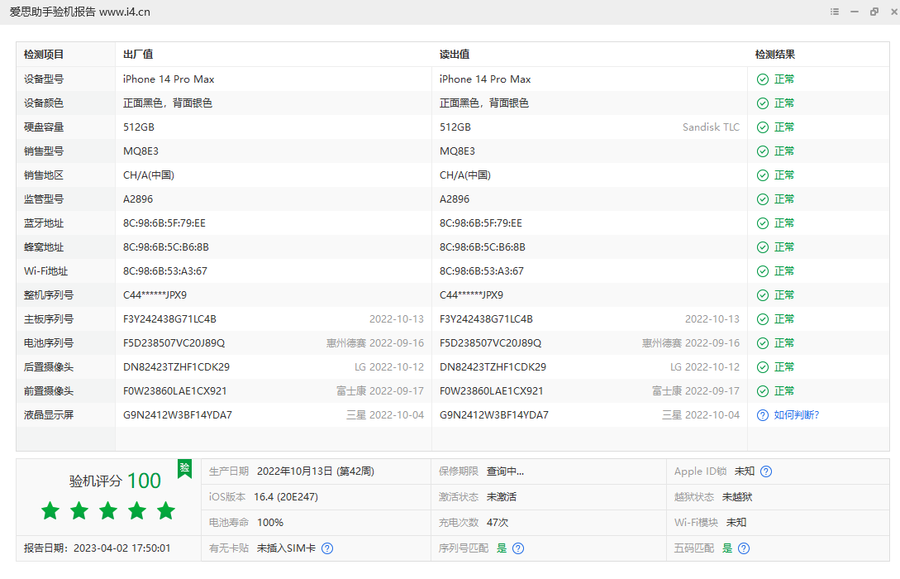Click 惠州德赛 2022-09-16 in the 出厂值 column
The width and height of the screenshot is (900, 579).
(375, 343)
